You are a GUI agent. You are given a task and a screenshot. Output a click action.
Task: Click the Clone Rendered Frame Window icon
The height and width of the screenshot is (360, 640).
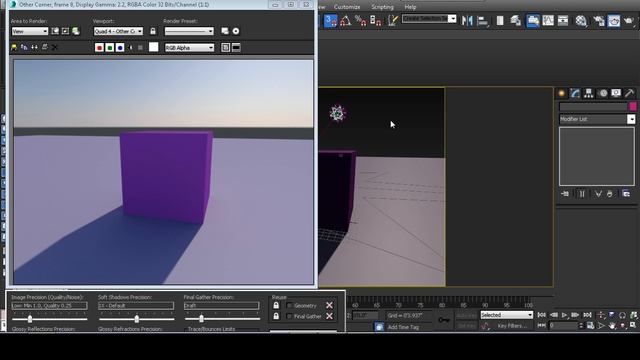(x=34, y=48)
